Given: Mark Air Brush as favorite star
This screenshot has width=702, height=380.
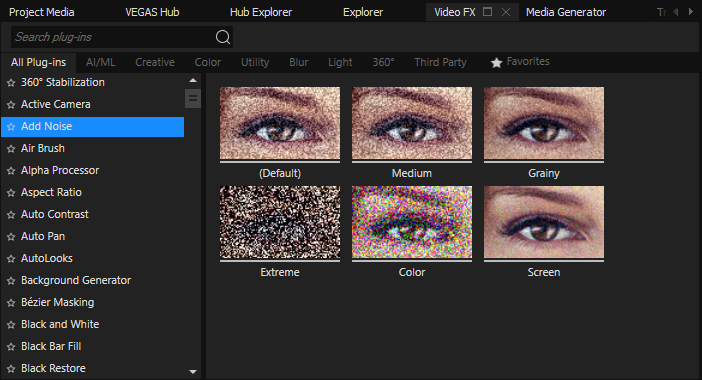Looking at the screenshot, I should tap(11, 149).
